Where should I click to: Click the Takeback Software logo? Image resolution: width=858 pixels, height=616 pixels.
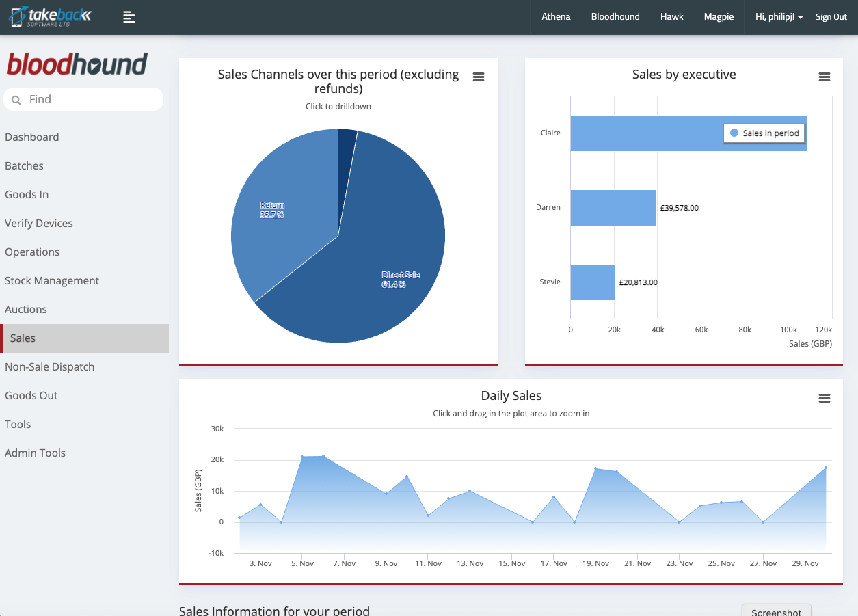51,17
